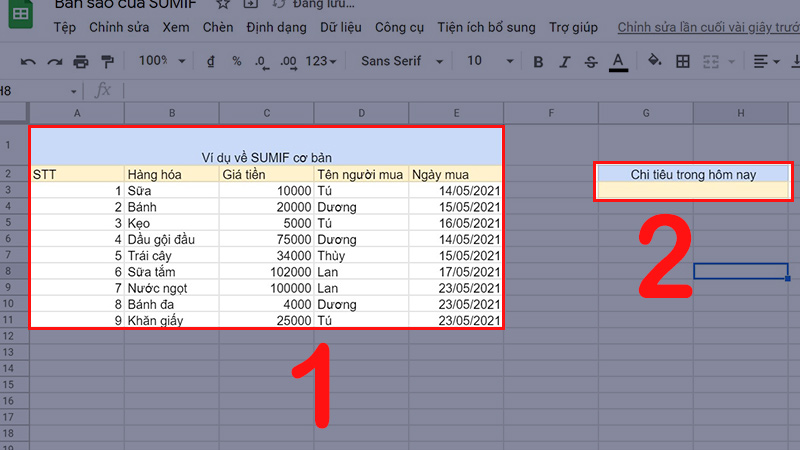This screenshot has height=450, width=800.
Task: Activate the paint format tool
Action: (107, 62)
